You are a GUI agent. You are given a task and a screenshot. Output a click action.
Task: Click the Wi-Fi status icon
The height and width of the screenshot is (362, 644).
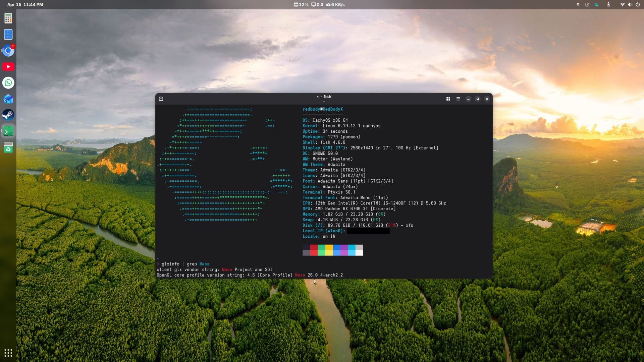tap(622, 5)
